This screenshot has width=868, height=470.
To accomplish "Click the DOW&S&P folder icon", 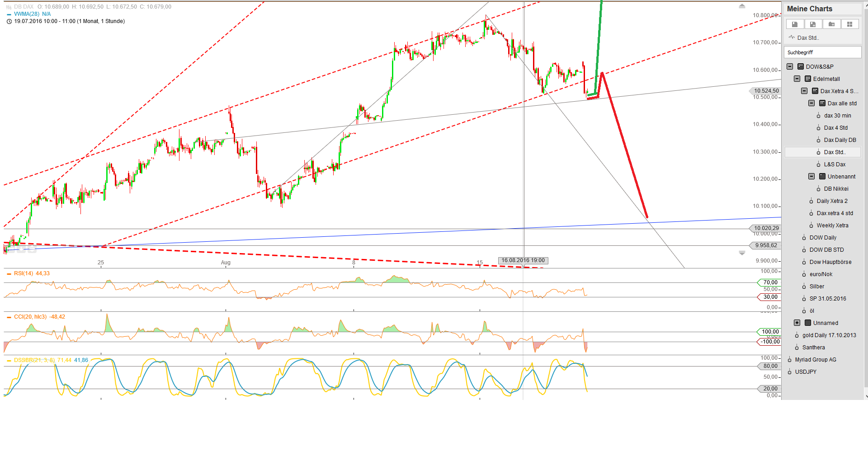I will [x=801, y=66].
